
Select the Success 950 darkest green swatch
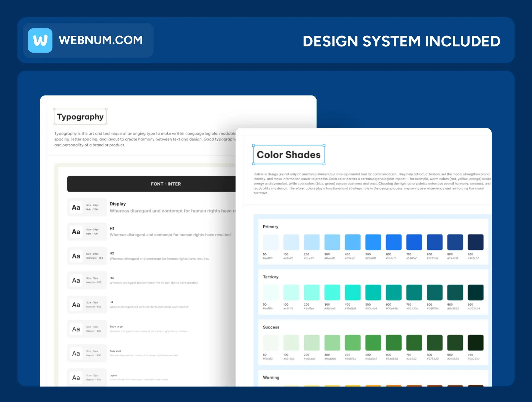click(475, 343)
